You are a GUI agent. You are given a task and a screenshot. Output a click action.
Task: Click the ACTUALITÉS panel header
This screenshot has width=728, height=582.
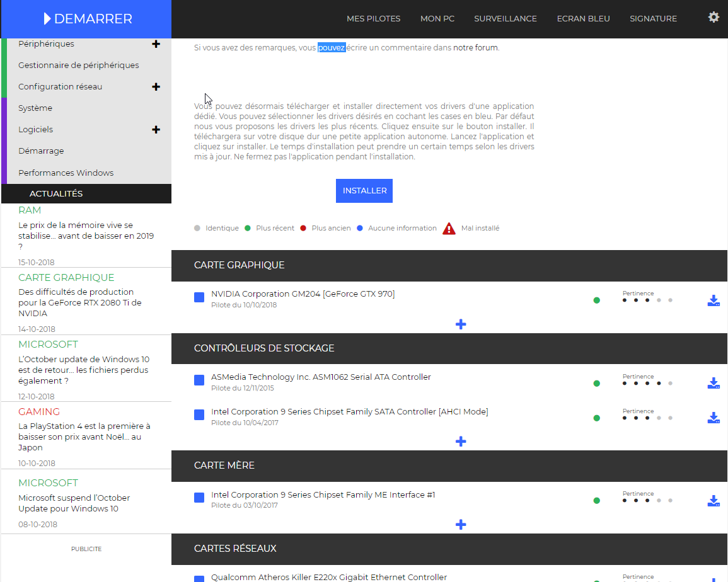[86, 193]
